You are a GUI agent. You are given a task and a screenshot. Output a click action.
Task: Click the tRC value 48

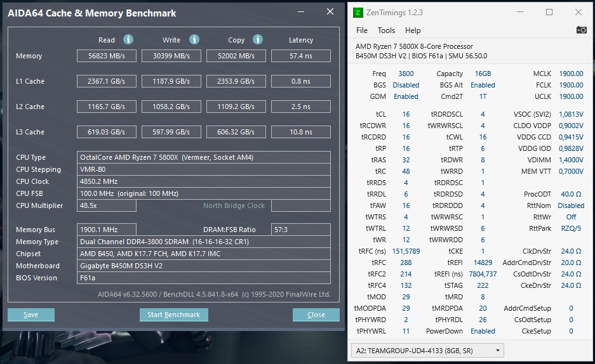tap(406, 171)
